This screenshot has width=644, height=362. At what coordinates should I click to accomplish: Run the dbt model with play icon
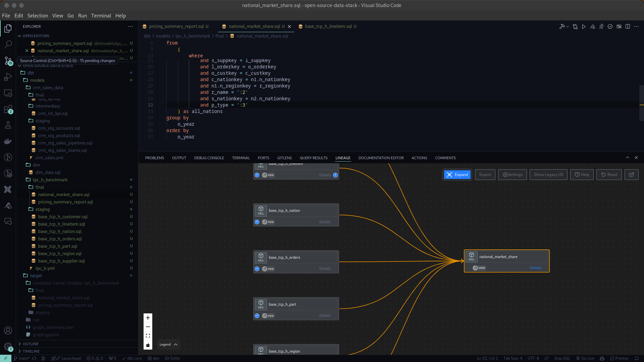584,26
